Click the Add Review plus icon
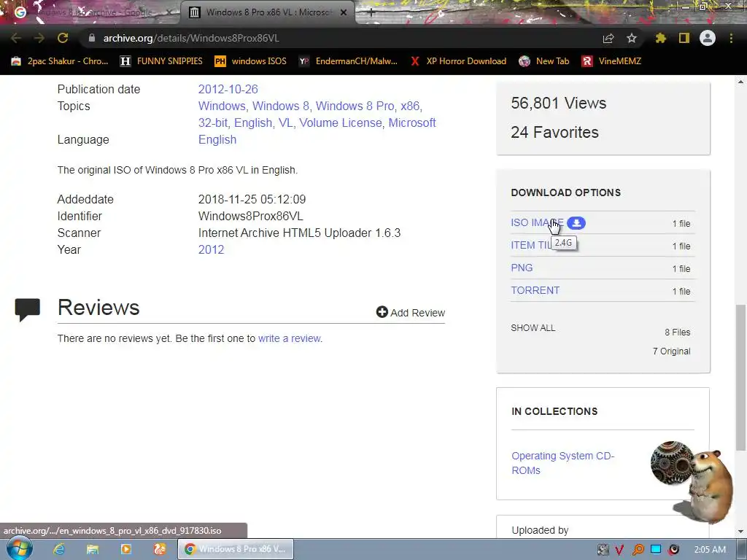 [x=382, y=312]
